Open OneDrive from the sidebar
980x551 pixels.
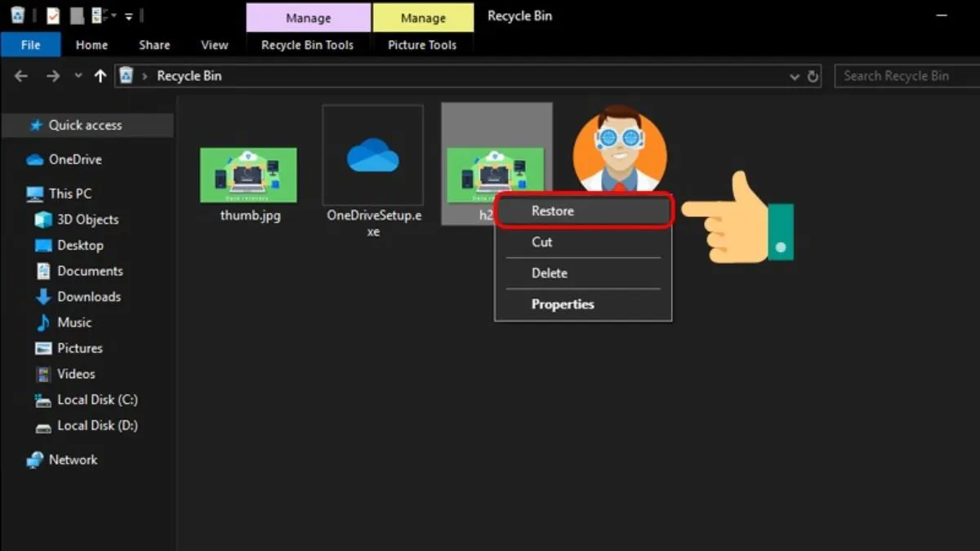coord(73,159)
